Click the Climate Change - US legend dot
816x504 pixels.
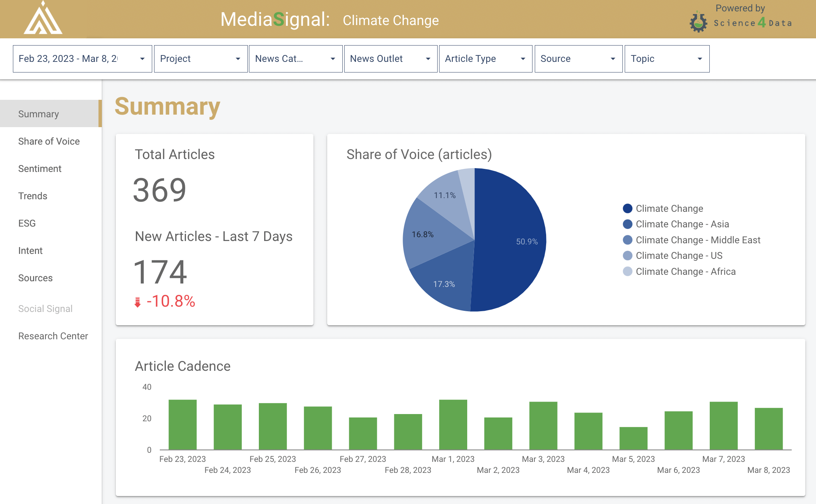[628, 255]
